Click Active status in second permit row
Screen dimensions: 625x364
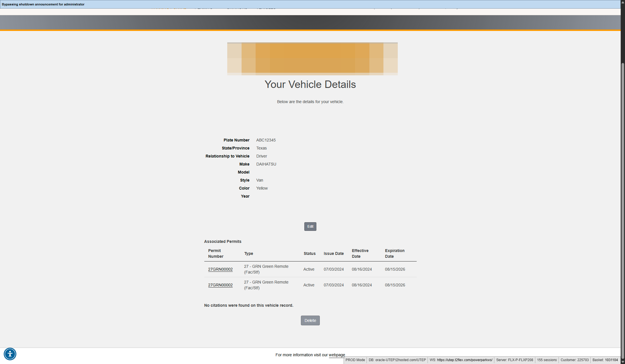click(309, 285)
